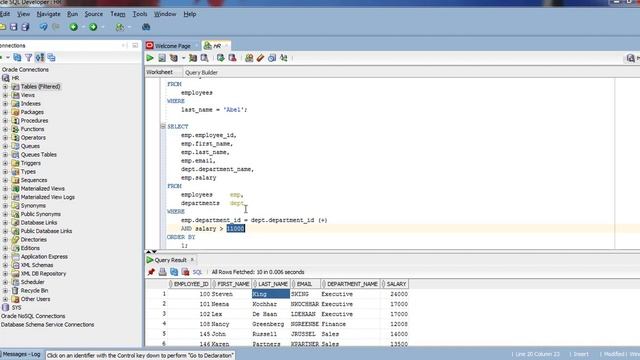Click Run Script icon in worksheet toolbar
This screenshot has width=640, height=360.
coord(162,58)
